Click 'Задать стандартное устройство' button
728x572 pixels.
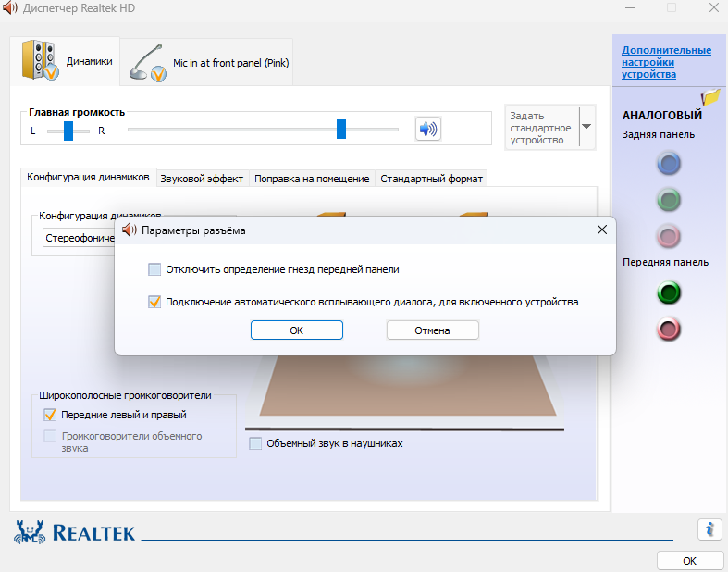click(x=542, y=128)
